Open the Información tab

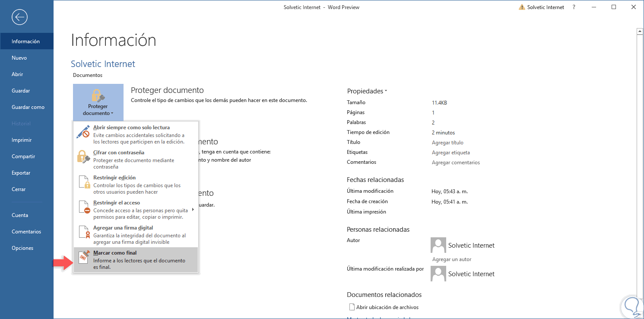pyautogui.click(x=27, y=41)
